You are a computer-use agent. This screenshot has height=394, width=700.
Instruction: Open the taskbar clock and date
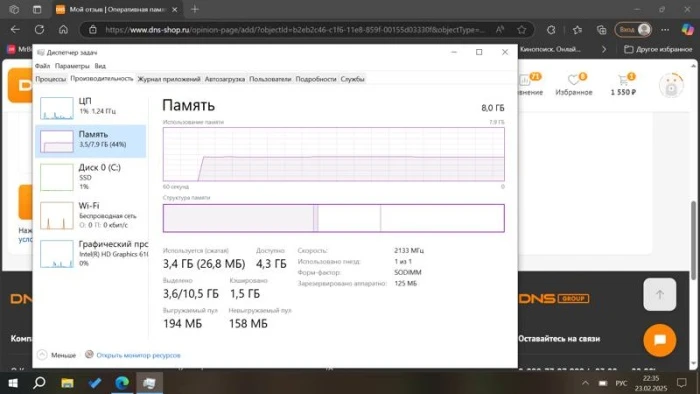651,383
